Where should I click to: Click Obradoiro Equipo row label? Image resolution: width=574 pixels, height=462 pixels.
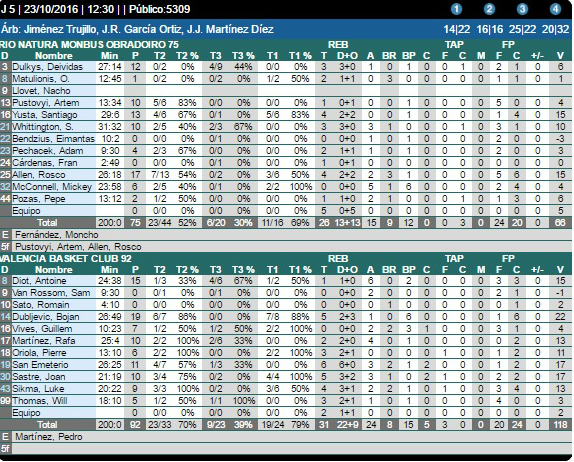(x=26, y=211)
